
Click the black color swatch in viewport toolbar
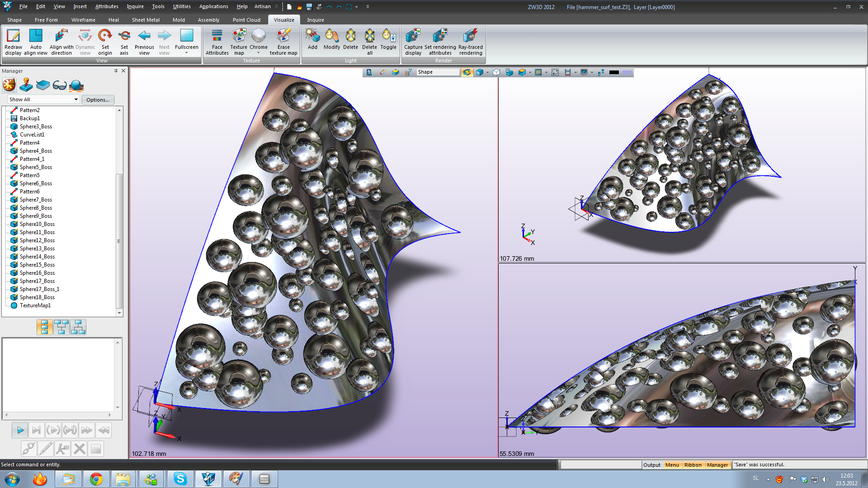tap(614, 72)
